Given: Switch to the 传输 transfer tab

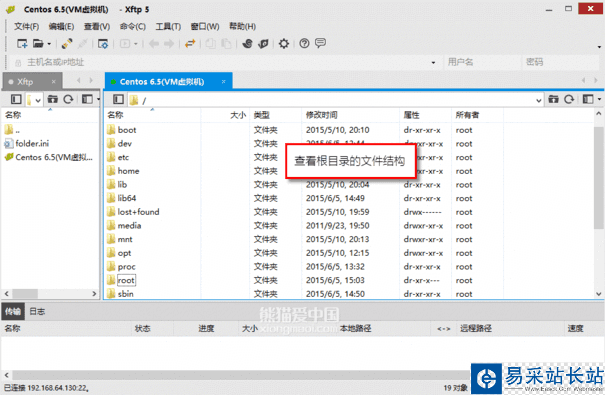Looking at the screenshot, I should tap(13, 312).
